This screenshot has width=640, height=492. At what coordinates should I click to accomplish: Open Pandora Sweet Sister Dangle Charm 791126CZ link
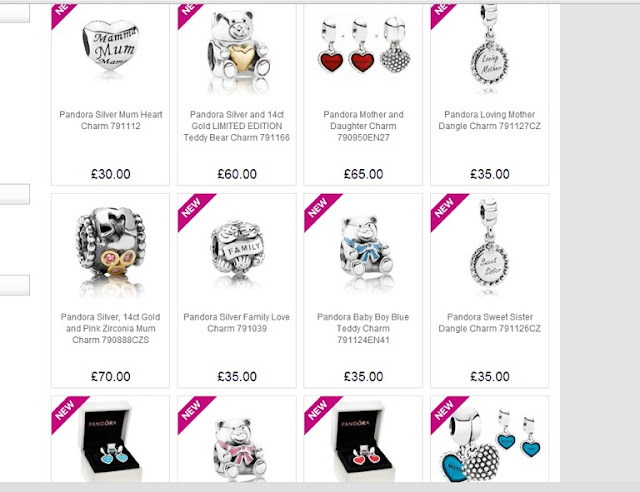click(489, 323)
